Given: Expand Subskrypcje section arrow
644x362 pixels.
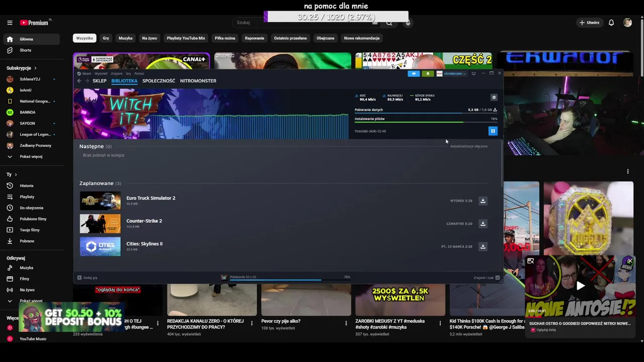Looking at the screenshot, I should click(x=35, y=68).
